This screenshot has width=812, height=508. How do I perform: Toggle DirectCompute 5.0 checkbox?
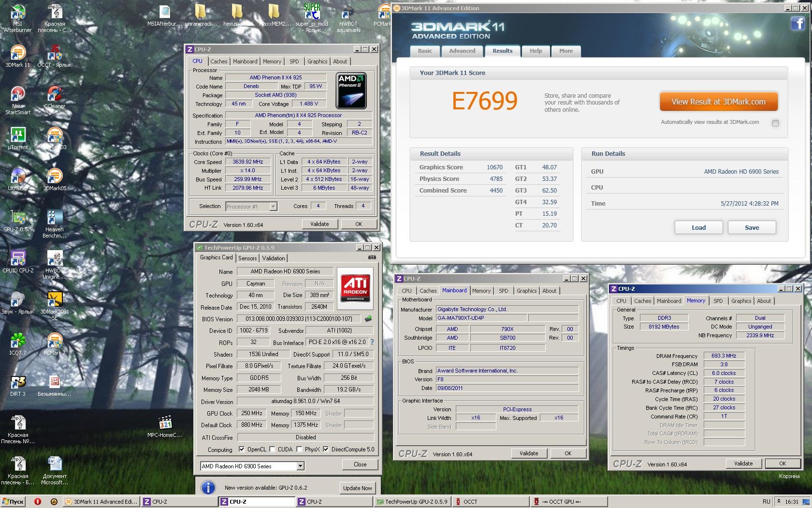pyautogui.click(x=326, y=449)
